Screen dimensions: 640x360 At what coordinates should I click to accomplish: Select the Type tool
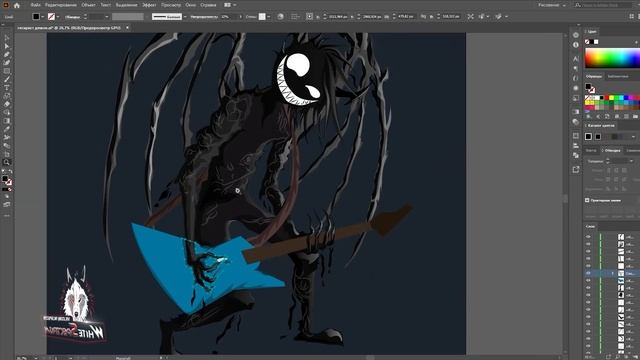pyautogui.click(x=7, y=88)
